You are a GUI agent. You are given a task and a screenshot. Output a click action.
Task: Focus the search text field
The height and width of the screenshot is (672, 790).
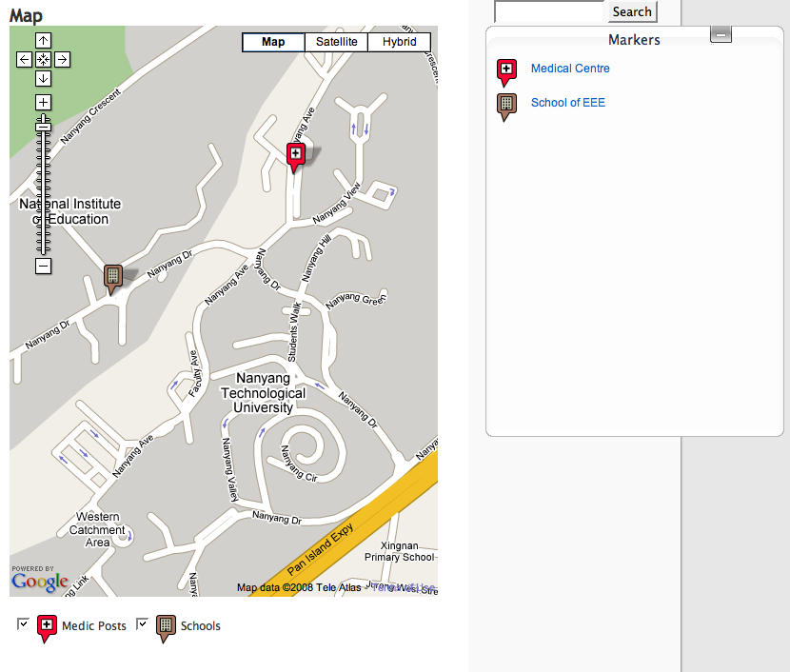click(x=548, y=11)
